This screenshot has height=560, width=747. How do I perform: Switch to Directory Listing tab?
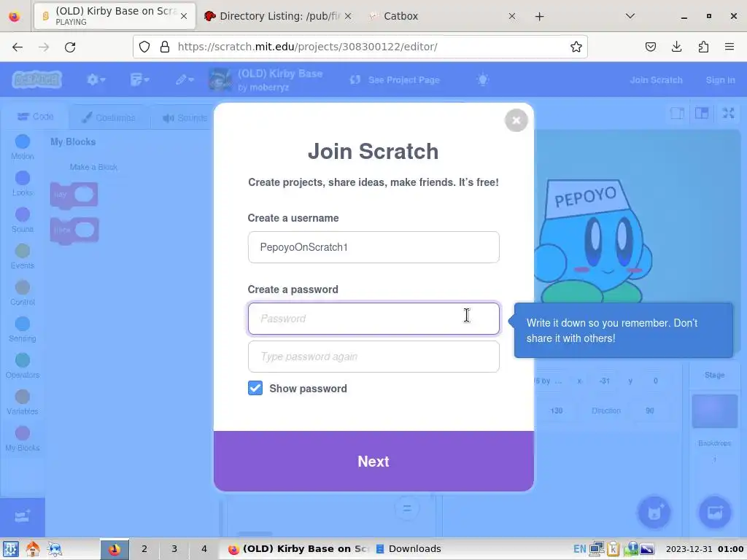point(279,16)
